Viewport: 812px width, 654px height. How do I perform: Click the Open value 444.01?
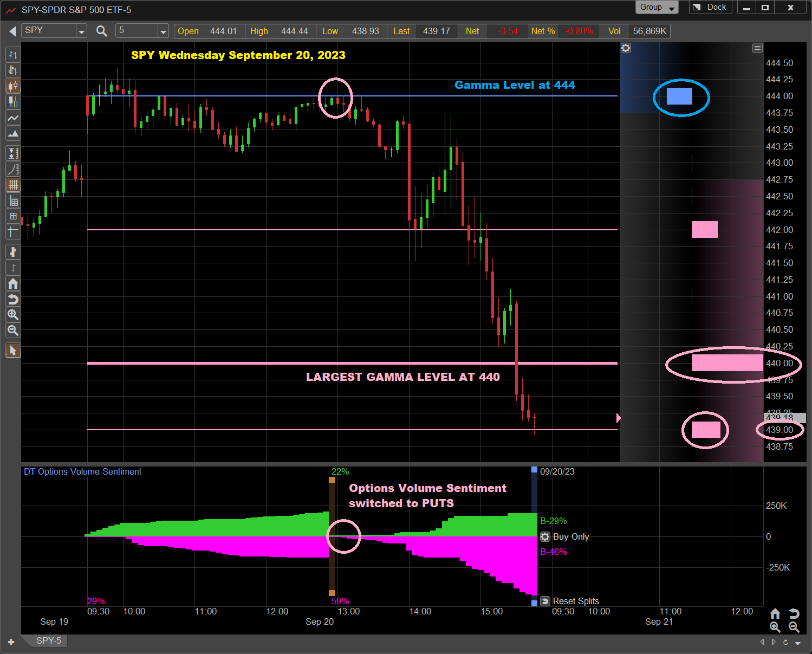click(x=223, y=31)
